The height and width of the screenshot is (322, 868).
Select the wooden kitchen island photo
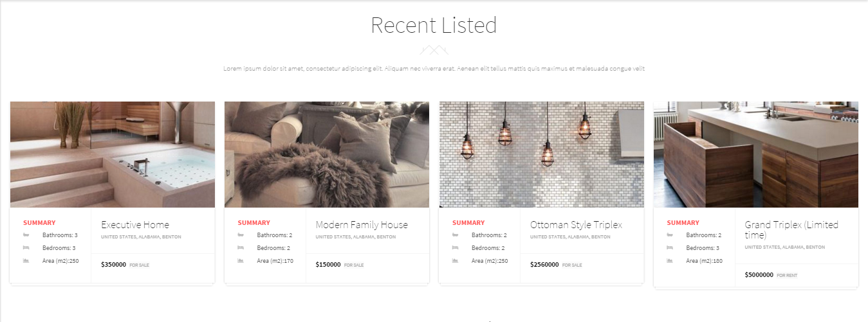coord(756,154)
